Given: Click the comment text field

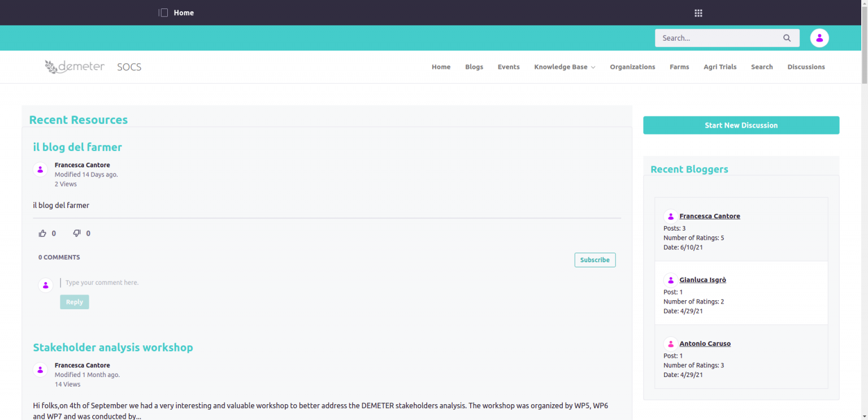Looking at the screenshot, I should tap(226, 283).
